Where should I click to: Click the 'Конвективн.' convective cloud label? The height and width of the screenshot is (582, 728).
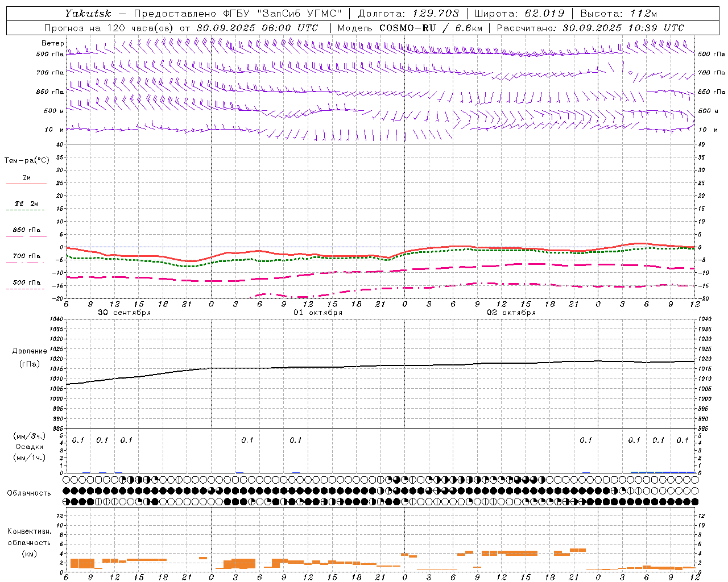click(29, 531)
